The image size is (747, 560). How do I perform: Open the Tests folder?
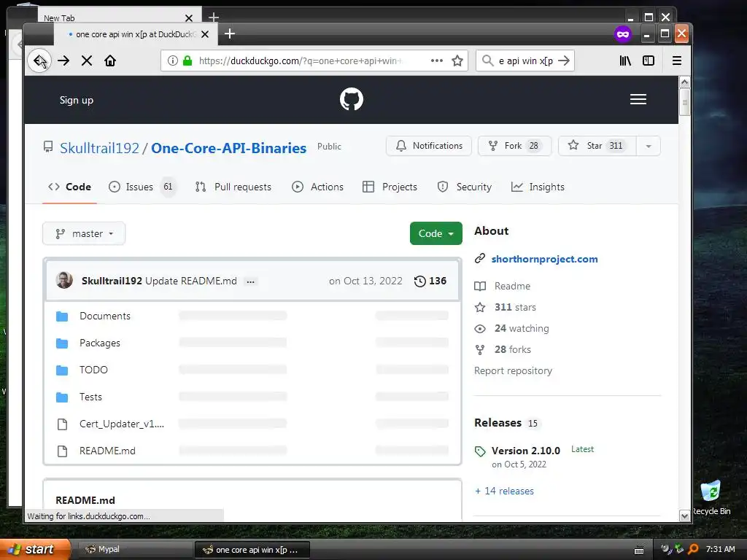tap(90, 397)
